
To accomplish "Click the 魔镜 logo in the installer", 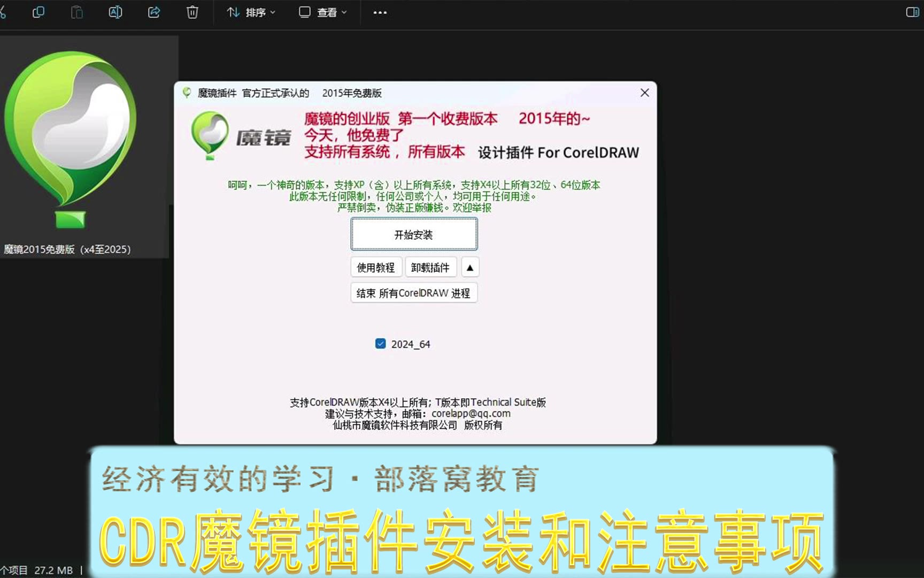I will [x=242, y=136].
